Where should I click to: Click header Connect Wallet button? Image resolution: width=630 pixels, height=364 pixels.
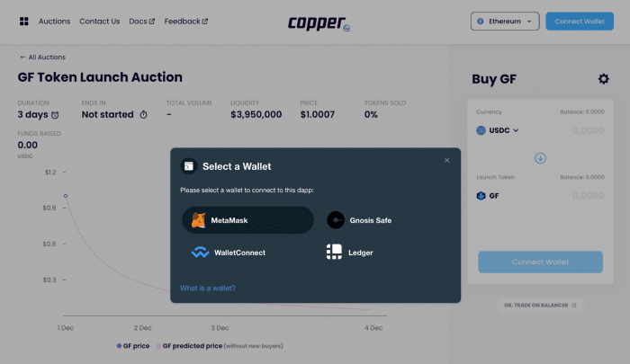pos(579,21)
